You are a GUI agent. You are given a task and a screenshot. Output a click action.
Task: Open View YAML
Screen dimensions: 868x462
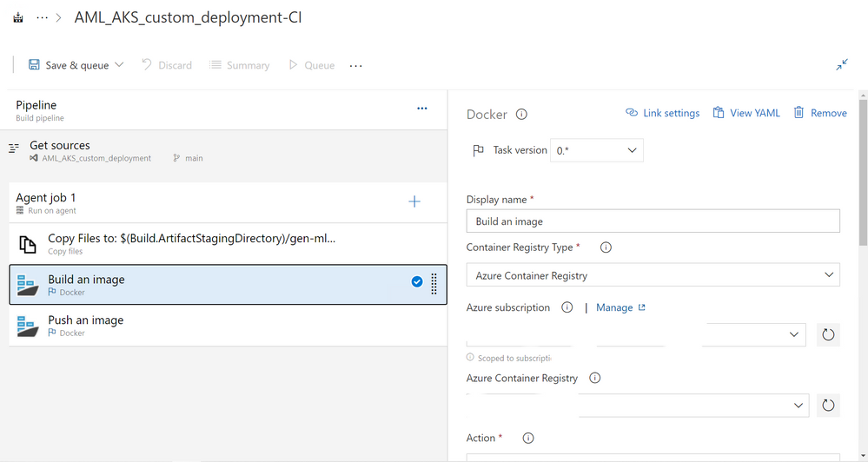[x=746, y=113]
